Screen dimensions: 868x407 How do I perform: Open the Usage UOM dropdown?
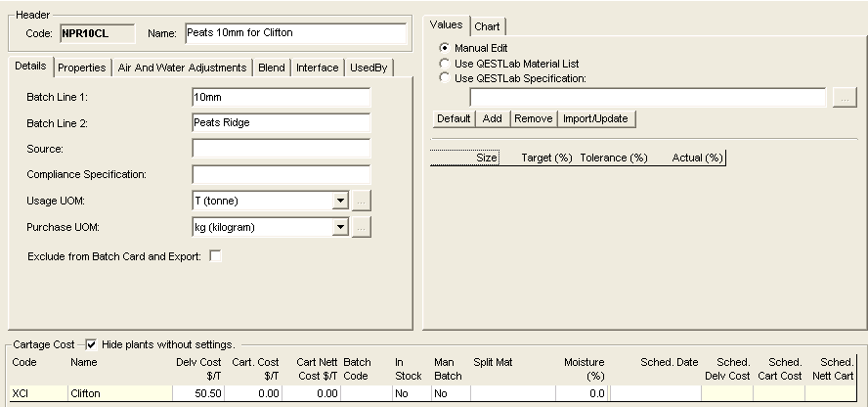[x=340, y=201]
